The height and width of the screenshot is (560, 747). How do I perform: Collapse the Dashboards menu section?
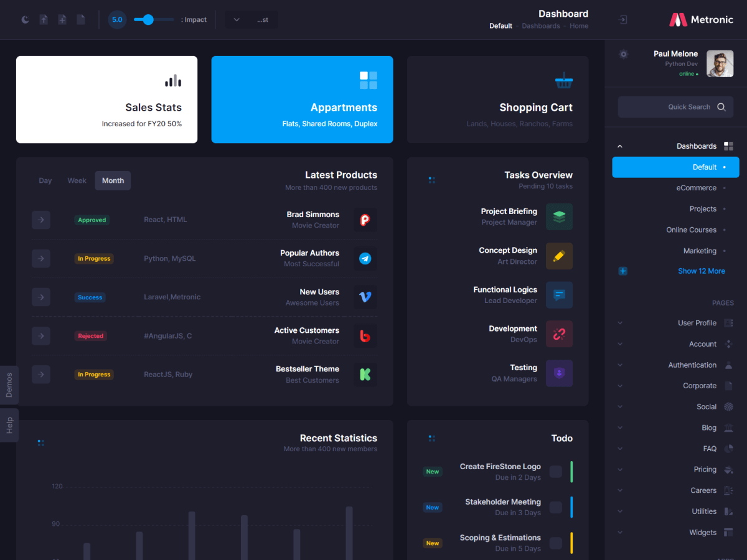(x=619, y=146)
